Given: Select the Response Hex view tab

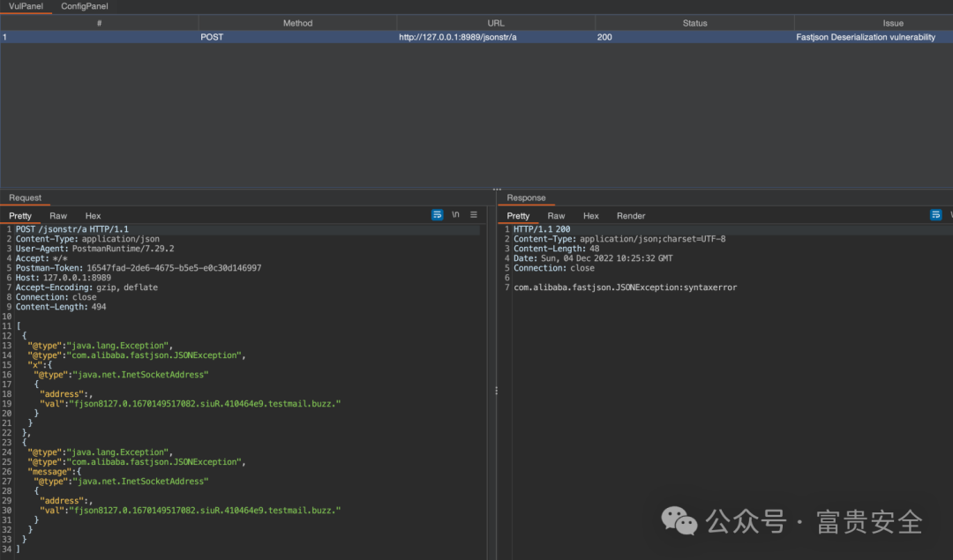Looking at the screenshot, I should 590,215.
